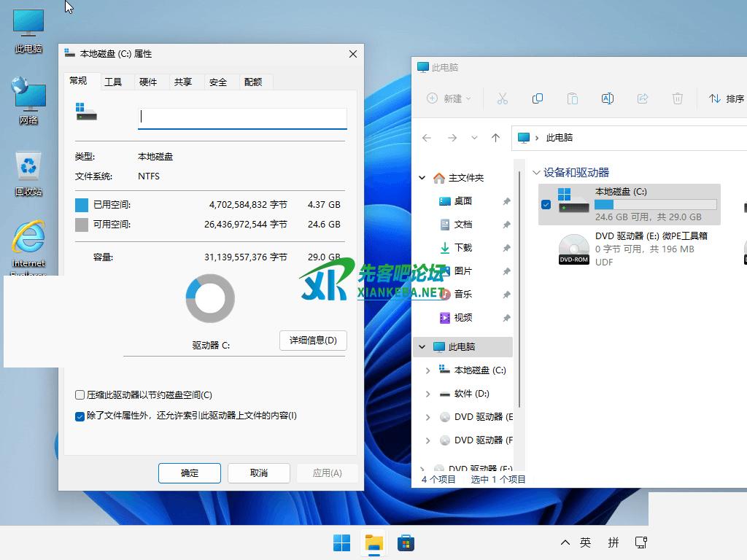This screenshot has width=747, height=560.
Task: Click the 详细信息(D) button
Action: (x=313, y=341)
